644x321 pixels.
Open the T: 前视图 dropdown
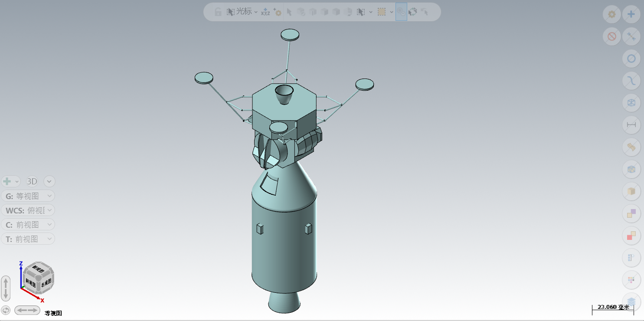point(28,239)
